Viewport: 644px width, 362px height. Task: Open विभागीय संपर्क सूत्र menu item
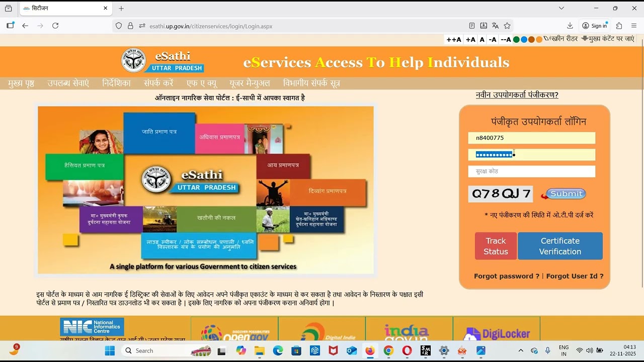pos(311,83)
